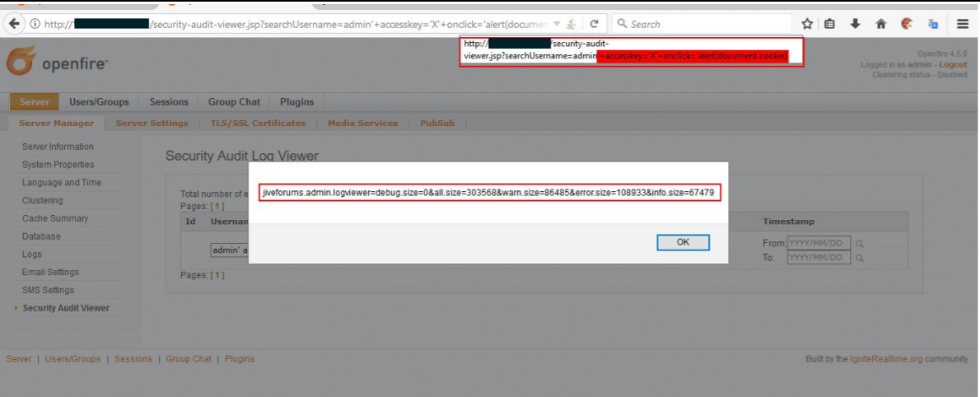Go back with the browser back arrow
This screenshot has height=397, width=980.
coord(14,24)
